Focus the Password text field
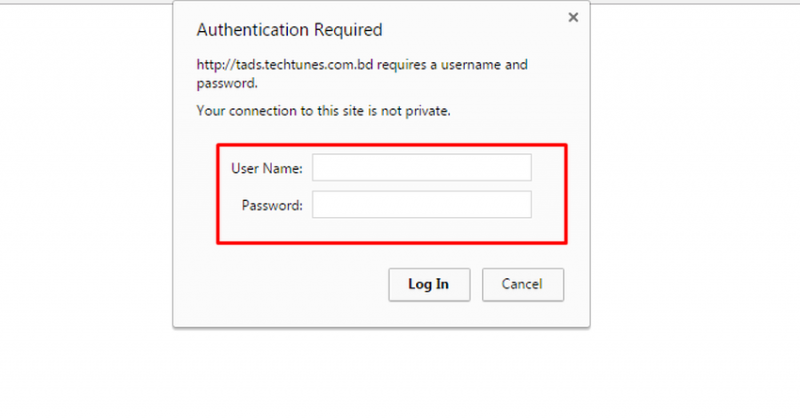The image size is (800, 418). pos(421,205)
